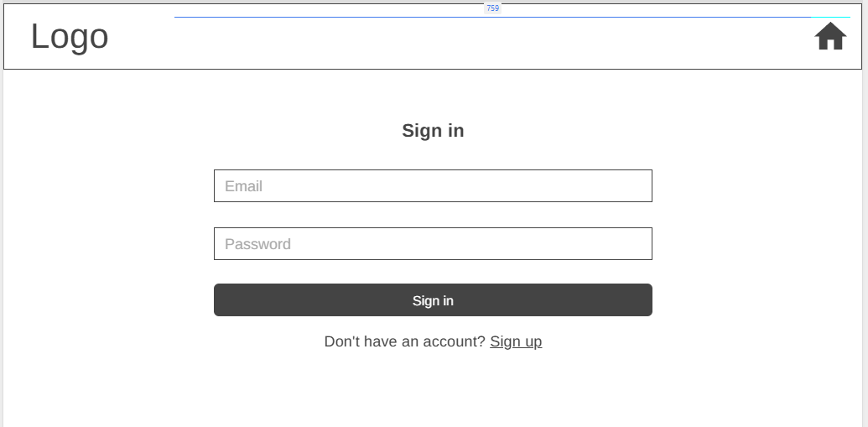Viewport: 868px width, 427px height.
Task: Click the blue horizontal measurement line
Action: (x=335, y=17)
